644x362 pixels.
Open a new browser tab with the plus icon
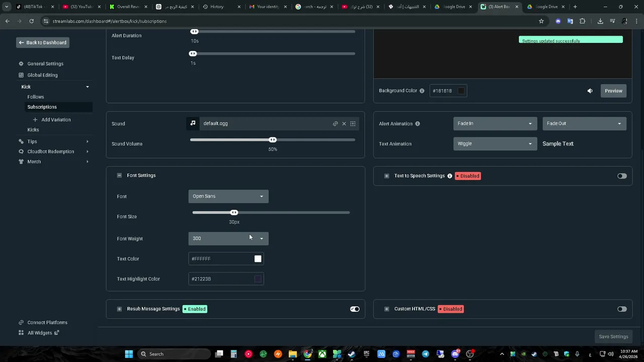(575, 7)
